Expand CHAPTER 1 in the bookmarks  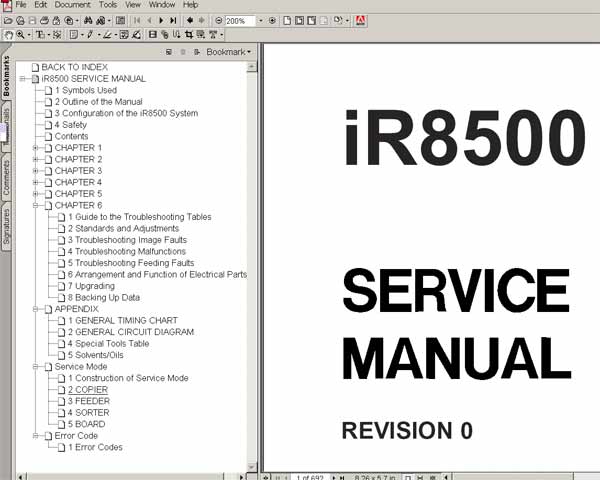point(35,148)
